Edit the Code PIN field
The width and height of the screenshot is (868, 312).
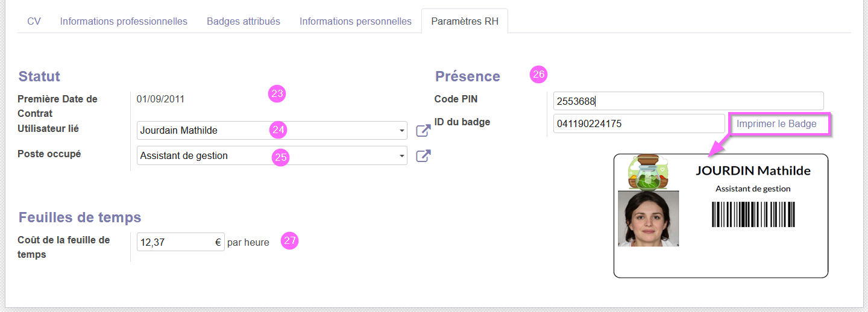pyautogui.click(x=688, y=101)
